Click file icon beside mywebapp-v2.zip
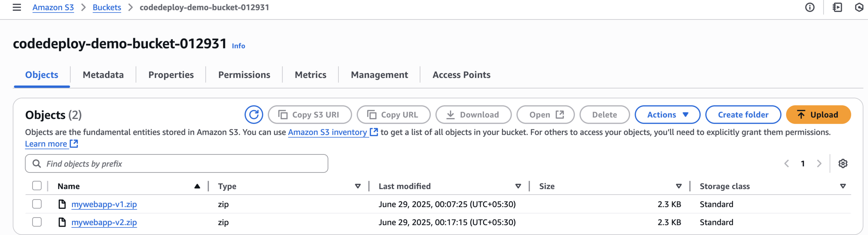This screenshot has width=868, height=235. (x=62, y=222)
